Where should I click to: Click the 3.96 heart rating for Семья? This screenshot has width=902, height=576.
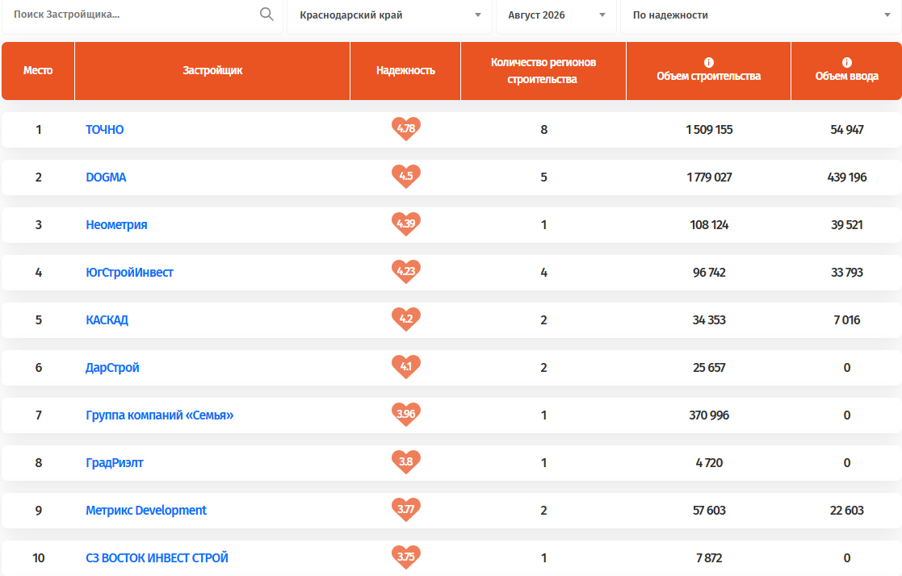click(406, 414)
